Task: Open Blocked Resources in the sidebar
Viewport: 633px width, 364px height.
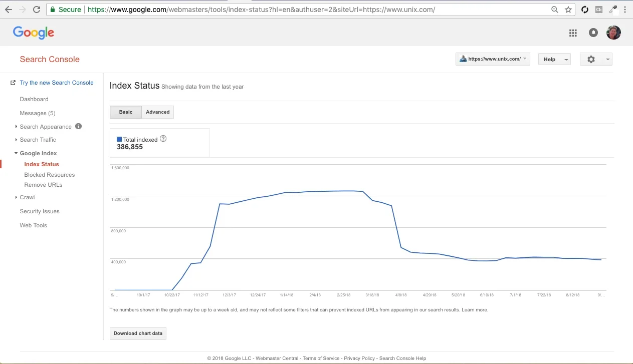Action: point(50,175)
